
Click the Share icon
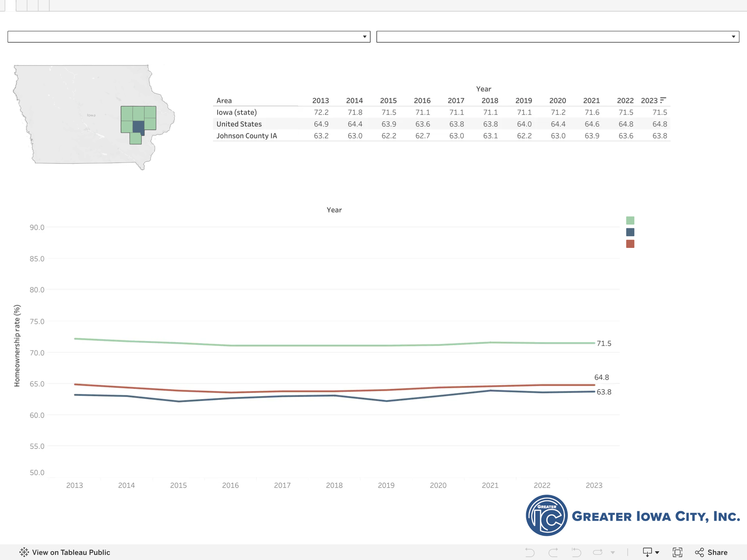699,552
